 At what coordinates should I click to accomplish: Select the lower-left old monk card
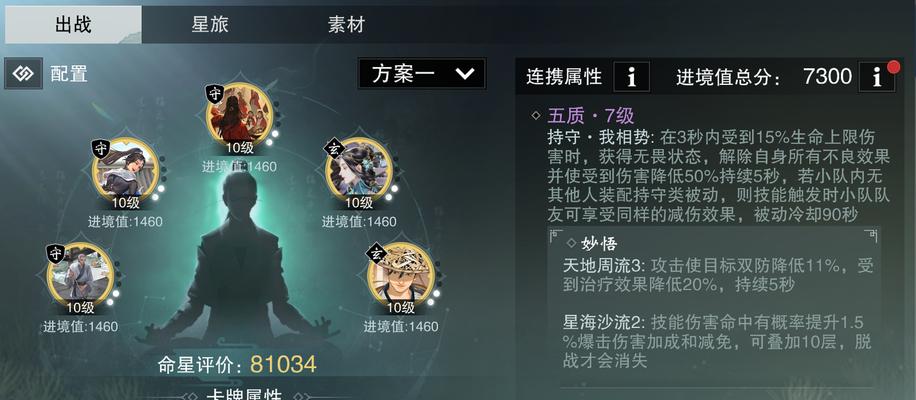(80, 273)
